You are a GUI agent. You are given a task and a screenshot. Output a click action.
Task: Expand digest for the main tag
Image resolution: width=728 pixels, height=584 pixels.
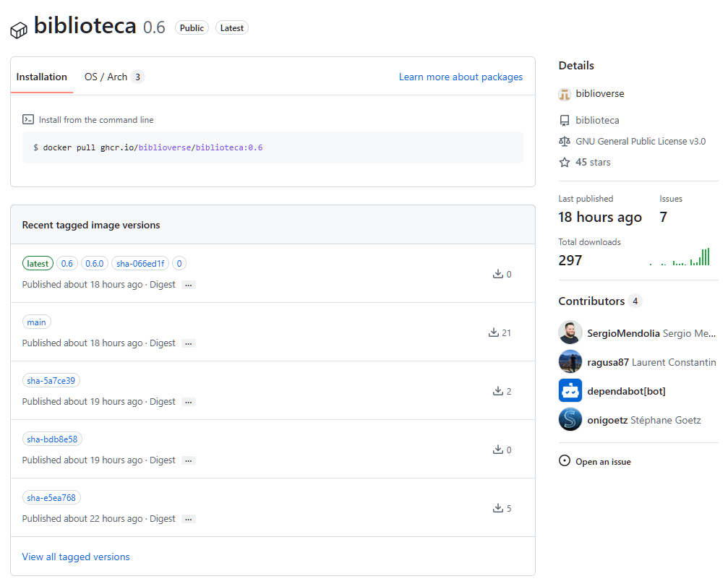point(189,343)
